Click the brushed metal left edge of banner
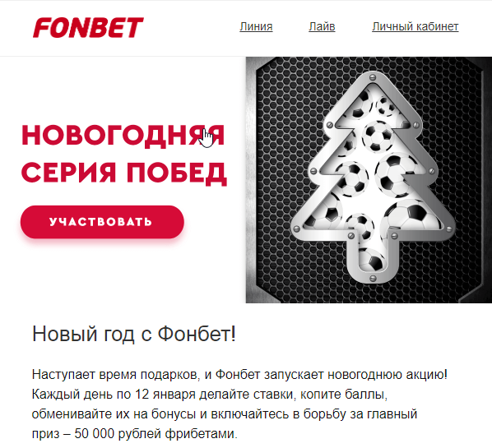Viewport: 492px width, 448px height. pyautogui.click(x=250, y=180)
